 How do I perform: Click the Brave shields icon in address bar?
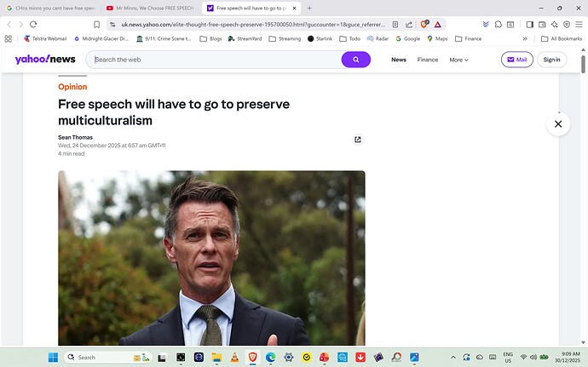click(424, 25)
